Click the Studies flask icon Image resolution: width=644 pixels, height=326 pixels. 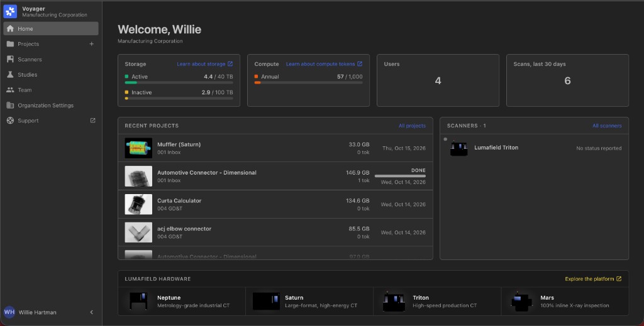point(10,75)
